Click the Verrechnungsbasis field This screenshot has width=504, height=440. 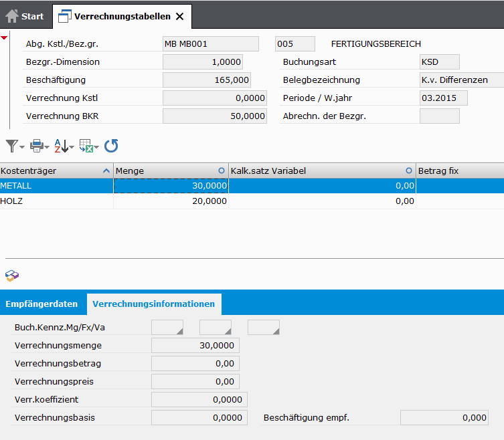pos(199,417)
